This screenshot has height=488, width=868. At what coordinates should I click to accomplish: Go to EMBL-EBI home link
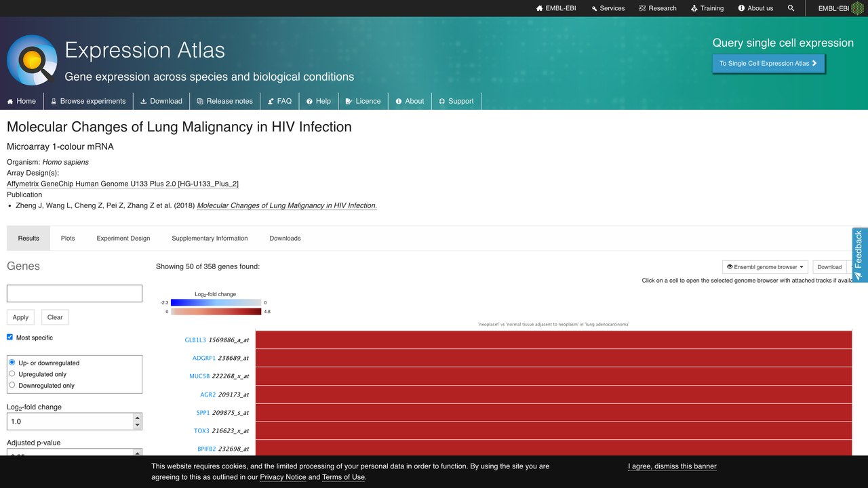[x=556, y=8]
